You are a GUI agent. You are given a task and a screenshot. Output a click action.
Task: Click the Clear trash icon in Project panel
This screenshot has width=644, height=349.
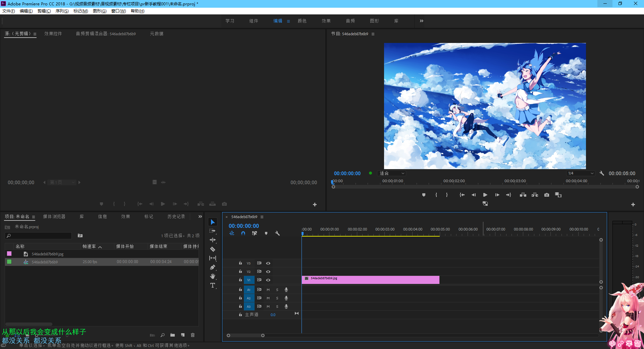[x=193, y=335]
